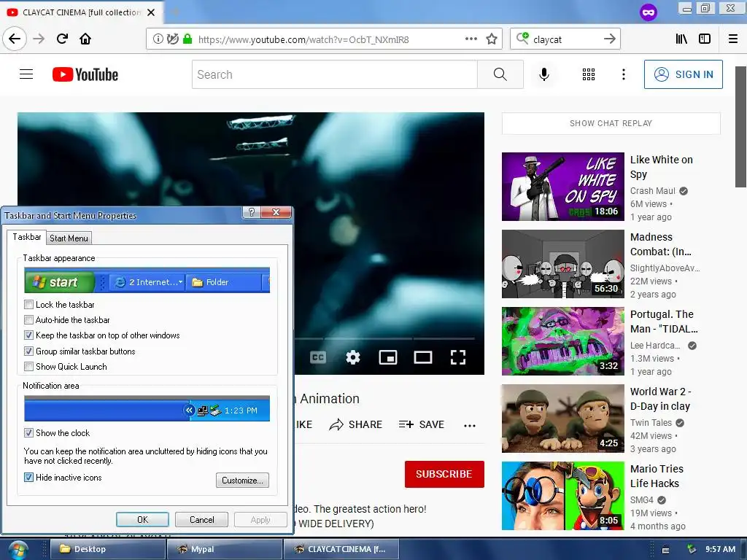
Task: Select the CLAYCAT CINEMA browser tab
Action: 82,12
